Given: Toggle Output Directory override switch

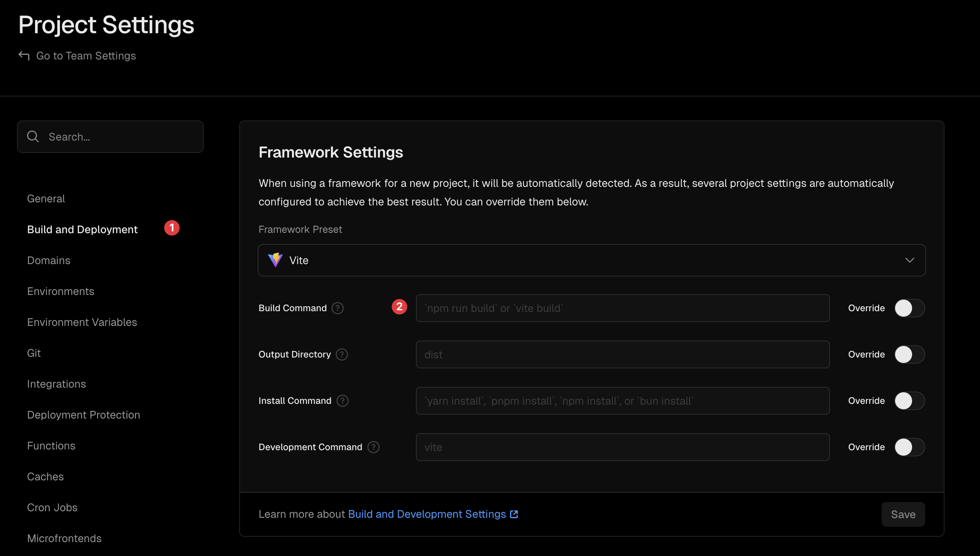Looking at the screenshot, I should [909, 354].
